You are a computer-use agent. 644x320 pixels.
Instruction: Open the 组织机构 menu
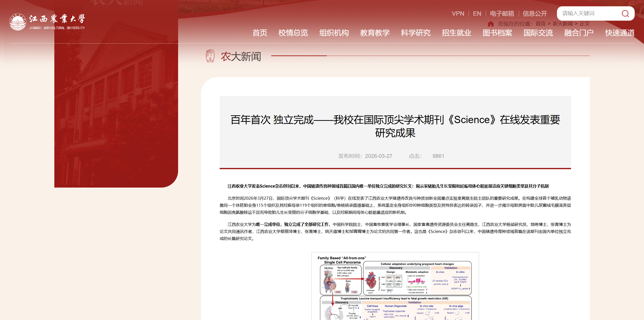[x=334, y=33]
